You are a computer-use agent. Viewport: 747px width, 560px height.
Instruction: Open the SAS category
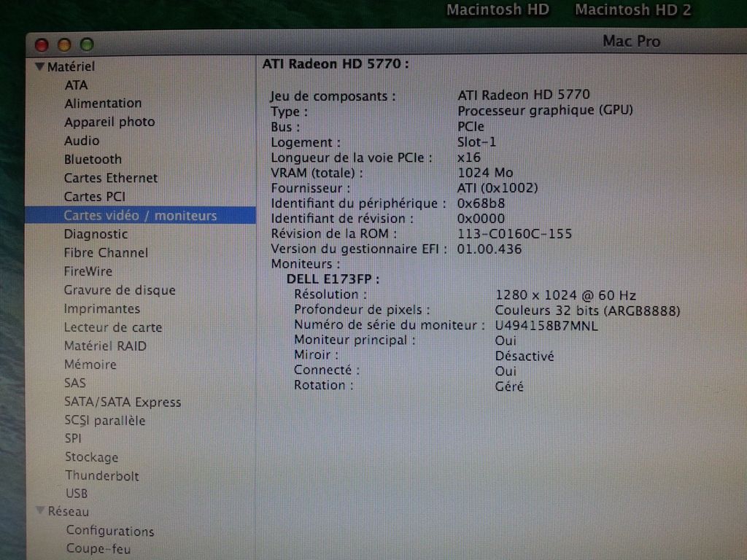75,383
